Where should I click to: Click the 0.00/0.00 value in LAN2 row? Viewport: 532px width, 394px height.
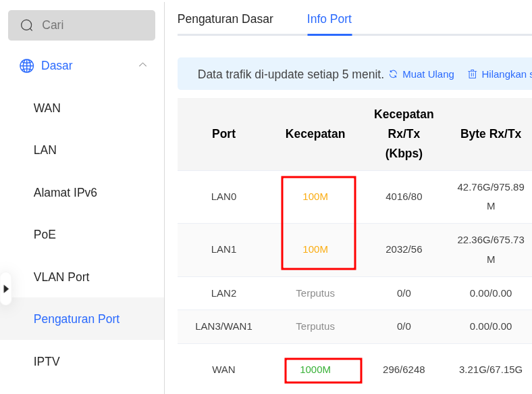click(491, 293)
